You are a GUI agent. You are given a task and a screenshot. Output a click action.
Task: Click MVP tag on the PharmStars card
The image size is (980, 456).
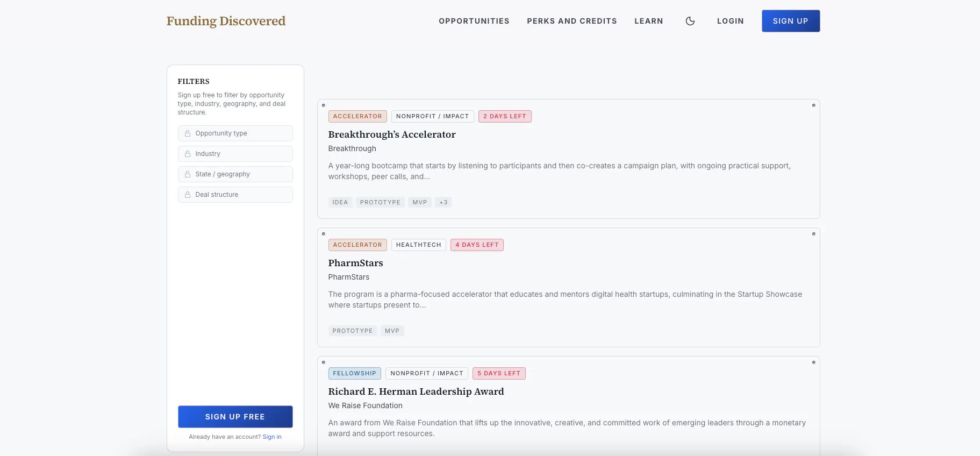pos(392,331)
